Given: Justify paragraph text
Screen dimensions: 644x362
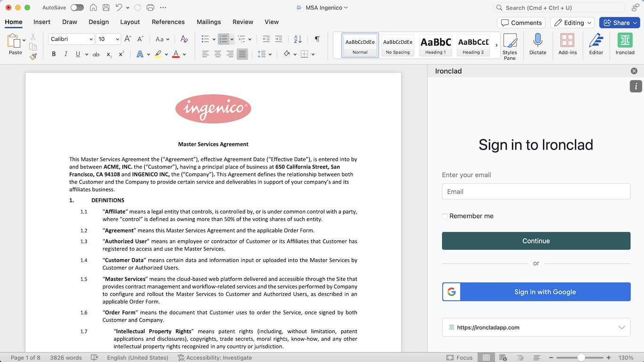Looking at the screenshot, I should point(242,54).
